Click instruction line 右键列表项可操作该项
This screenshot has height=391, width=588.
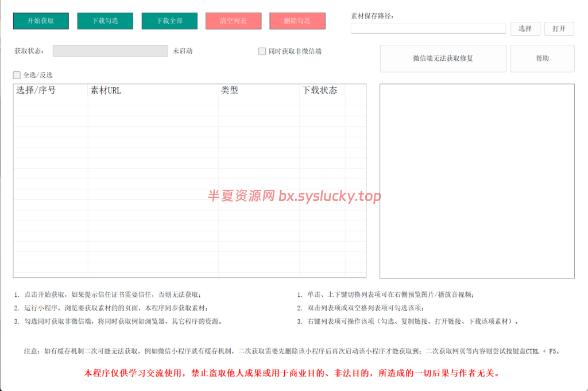click(x=408, y=322)
